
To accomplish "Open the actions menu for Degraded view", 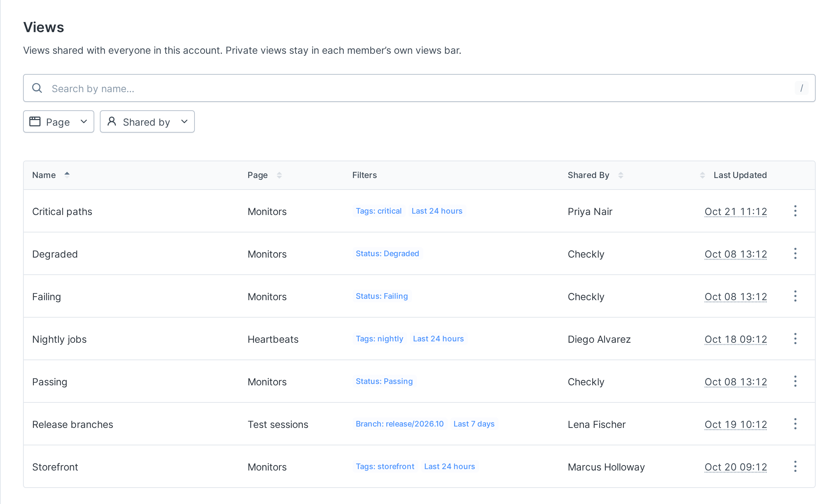I will coord(795,253).
